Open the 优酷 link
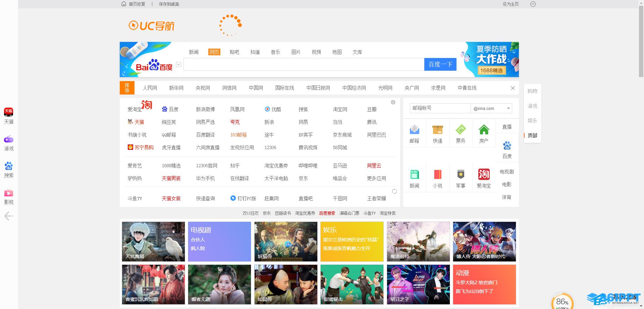The height and width of the screenshot is (309, 644). (x=273, y=109)
